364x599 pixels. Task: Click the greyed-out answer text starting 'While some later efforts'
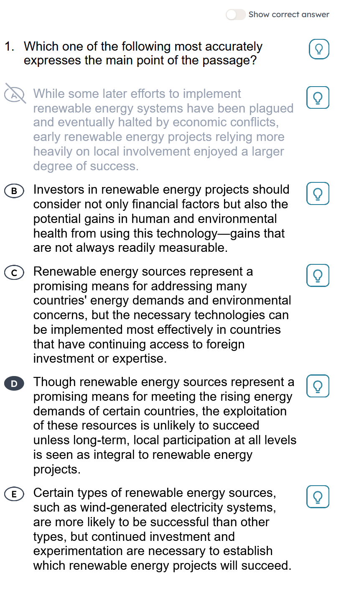click(159, 130)
